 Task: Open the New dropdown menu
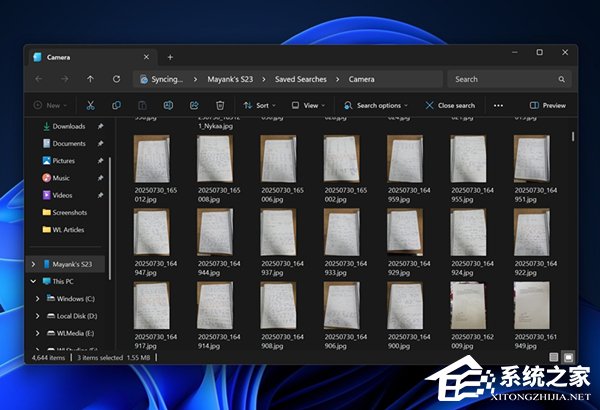tap(51, 105)
